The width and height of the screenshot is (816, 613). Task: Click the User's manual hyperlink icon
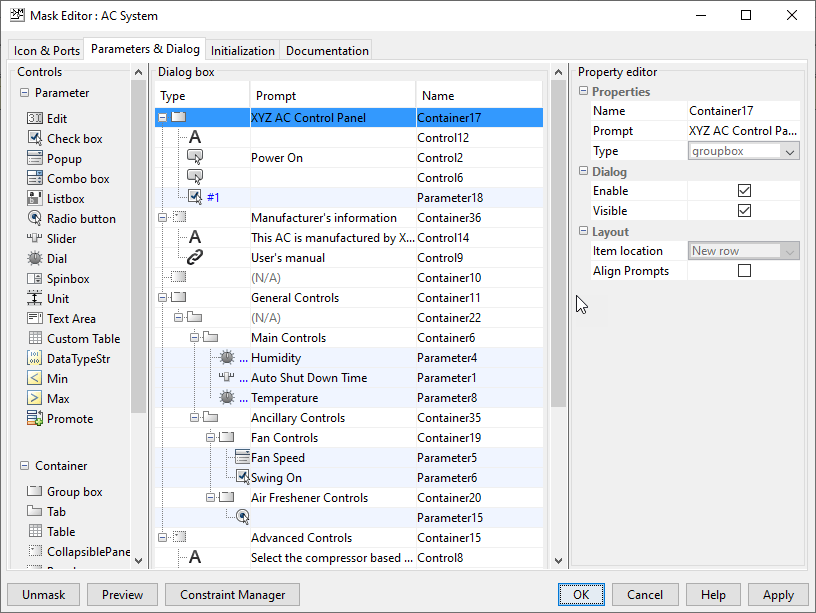point(195,258)
